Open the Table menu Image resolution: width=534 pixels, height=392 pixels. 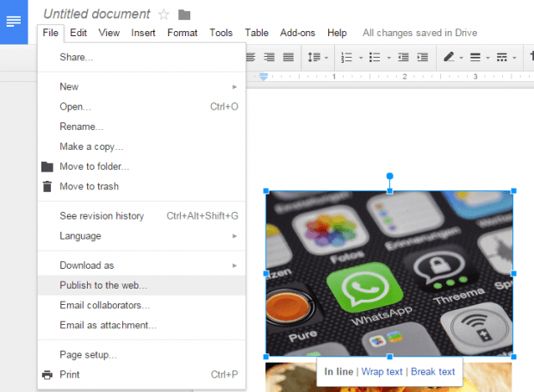coord(257,33)
